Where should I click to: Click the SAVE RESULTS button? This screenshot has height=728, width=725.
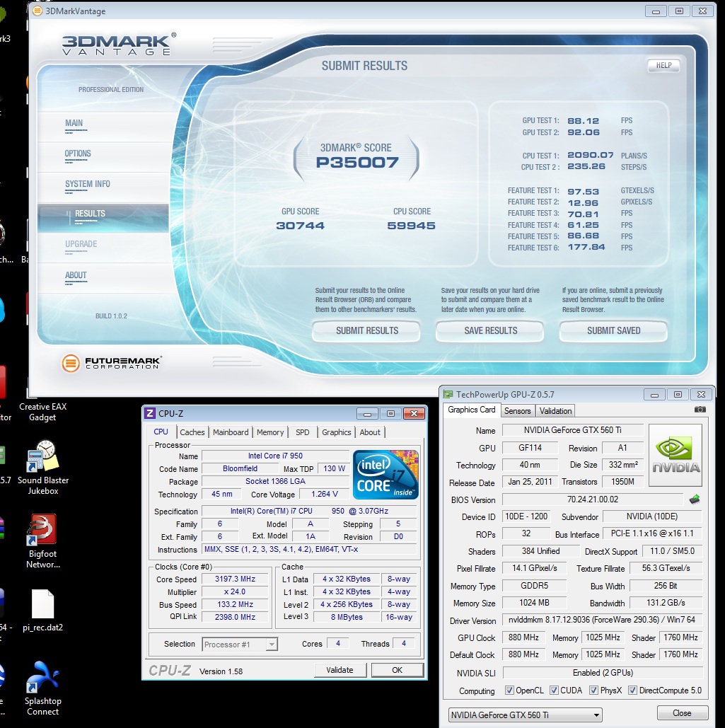490,330
